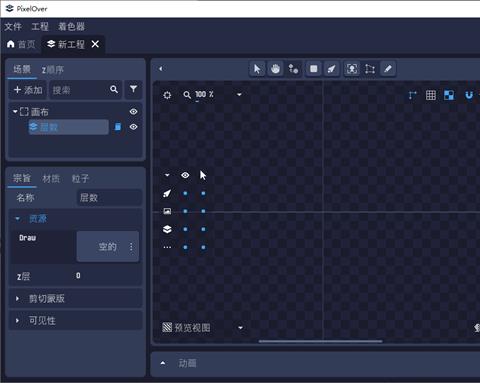Choose the crop bounds tool
Screen dimensions: 480x383
[x=370, y=69]
